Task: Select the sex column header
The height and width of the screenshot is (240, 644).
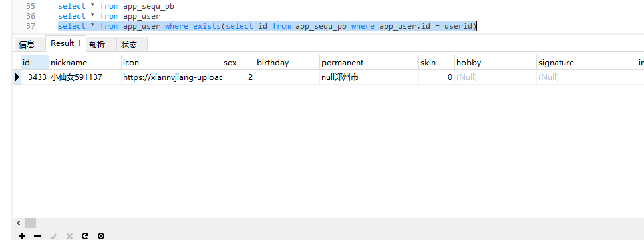Action: click(238, 63)
